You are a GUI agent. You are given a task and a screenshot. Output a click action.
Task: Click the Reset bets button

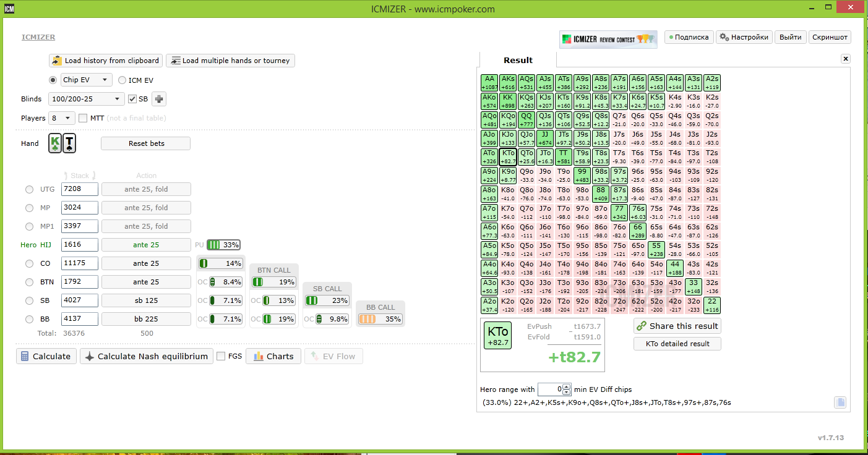146,143
